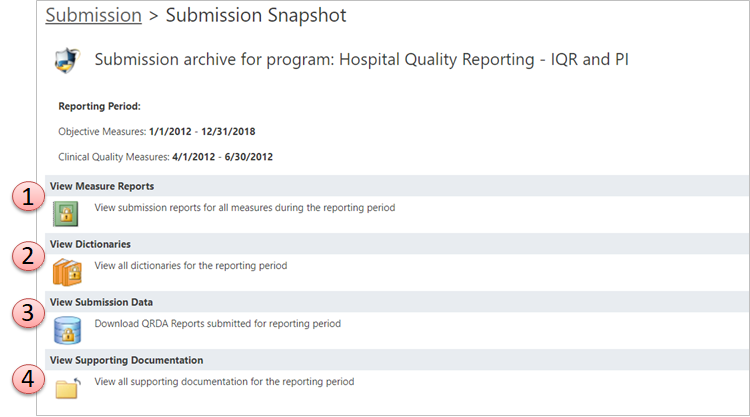
Task: Open 'View all supporting documentation' link
Action: [x=224, y=382]
